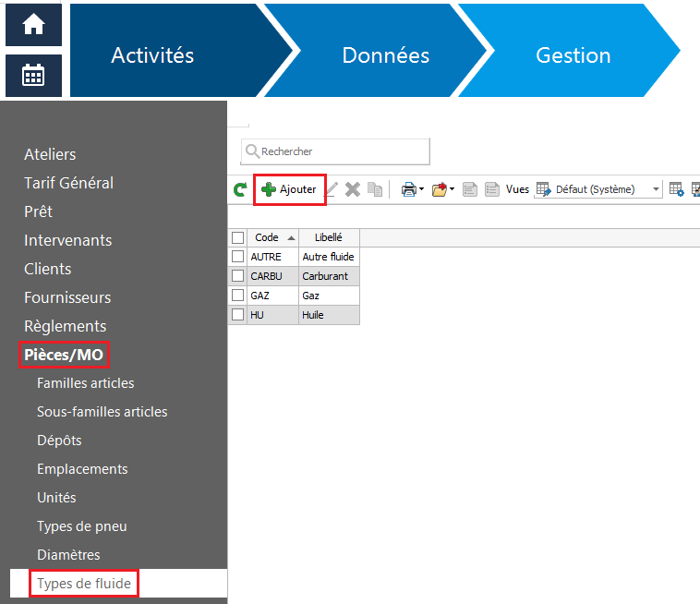Click the pencil edit icon
The height and width of the screenshot is (604, 700).
point(332,189)
